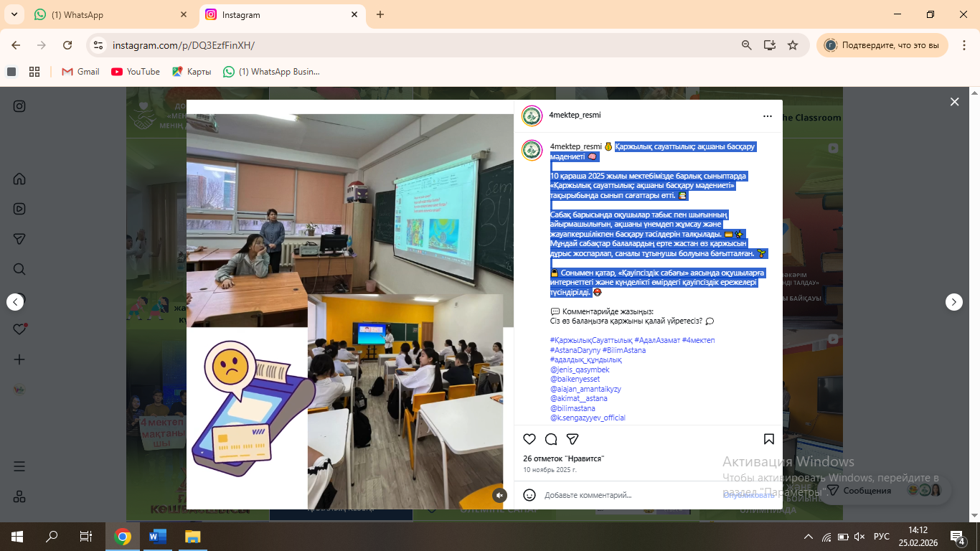Like the post with the heart icon

pyautogui.click(x=529, y=439)
